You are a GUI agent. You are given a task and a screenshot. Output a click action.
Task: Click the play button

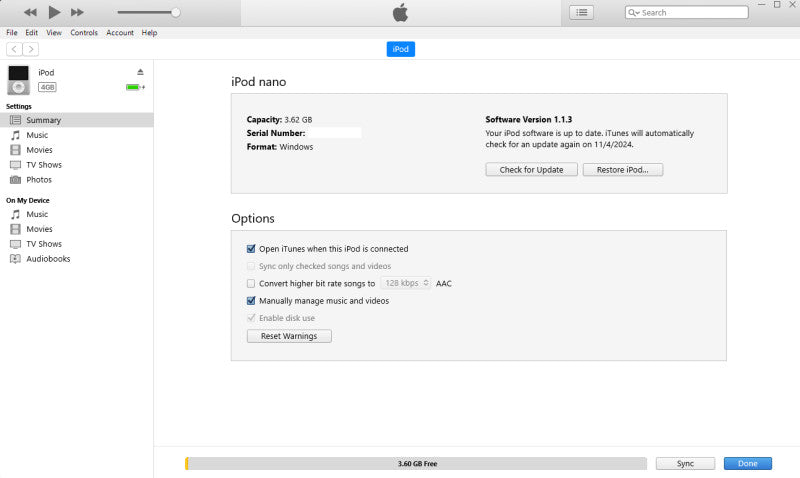pos(54,12)
